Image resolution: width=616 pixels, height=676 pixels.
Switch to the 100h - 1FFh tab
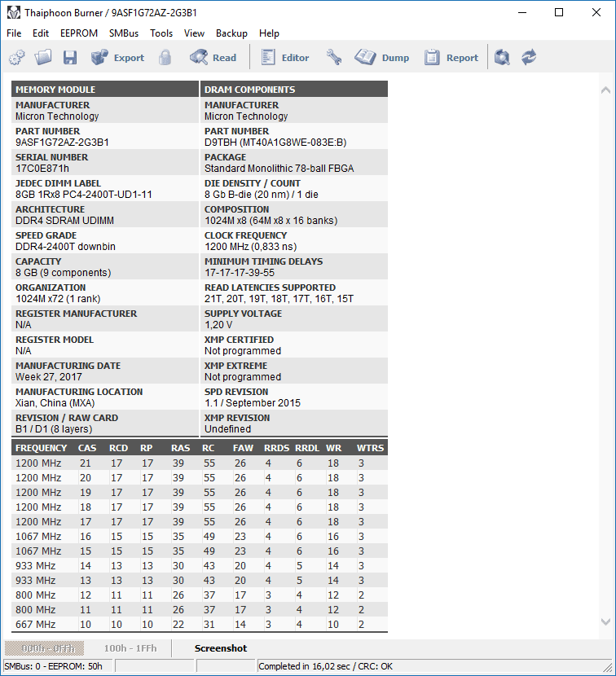point(130,648)
